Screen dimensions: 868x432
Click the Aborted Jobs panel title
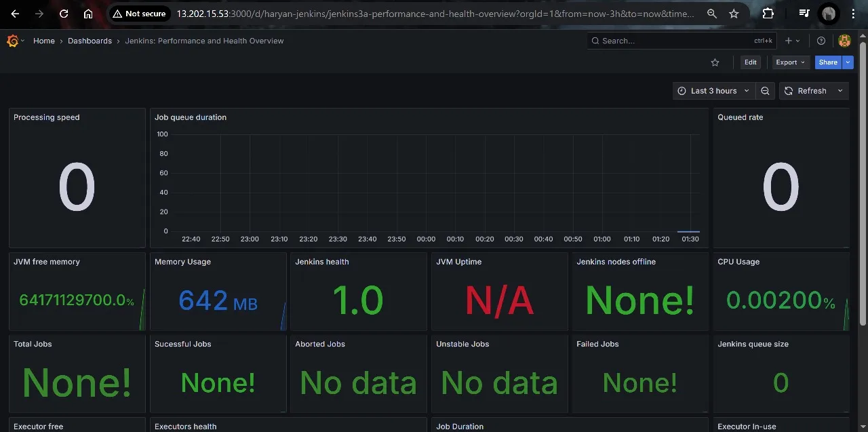(320, 344)
